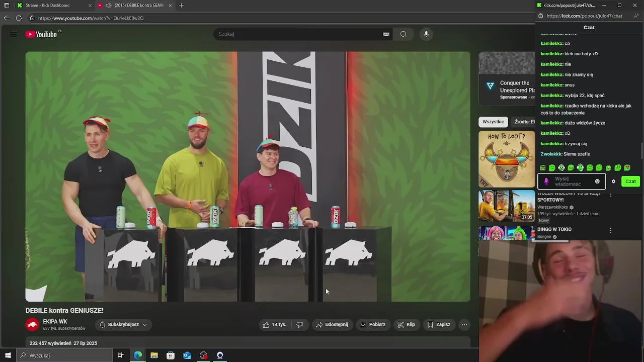Open the Subskrybujesz notification dropdown
Image resolution: width=644 pixels, height=362 pixels.
point(123,325)
